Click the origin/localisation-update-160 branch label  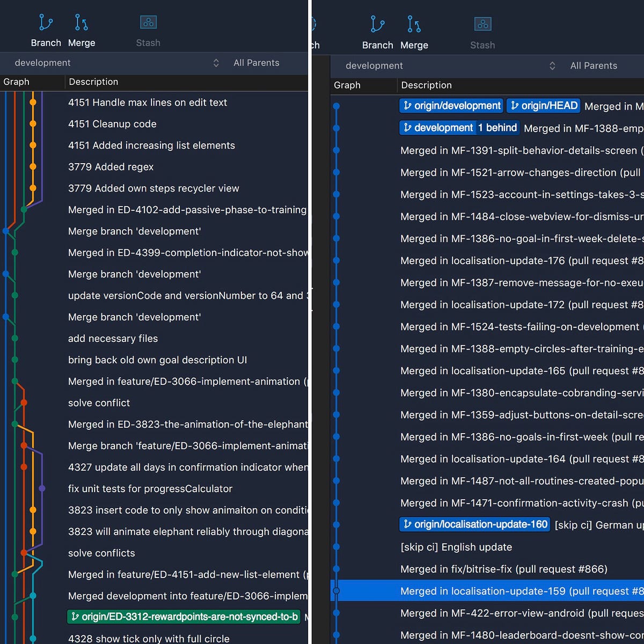click(474, 524)
